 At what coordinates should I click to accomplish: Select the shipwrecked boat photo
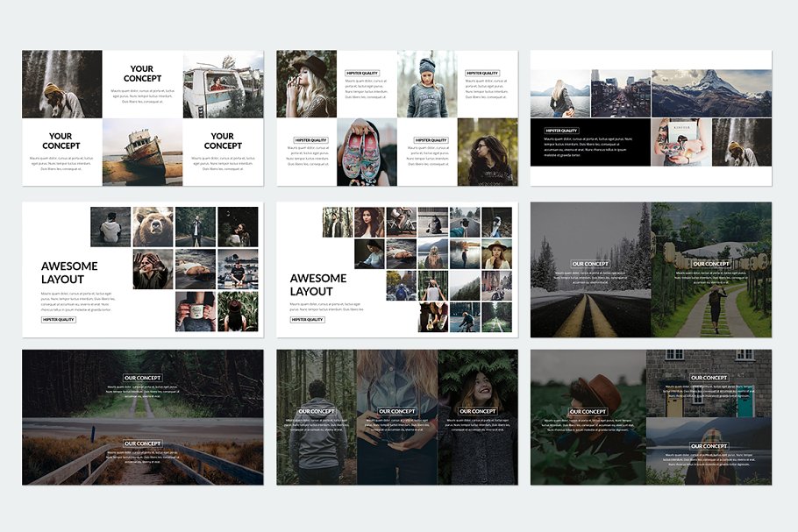tap(142, 153)
